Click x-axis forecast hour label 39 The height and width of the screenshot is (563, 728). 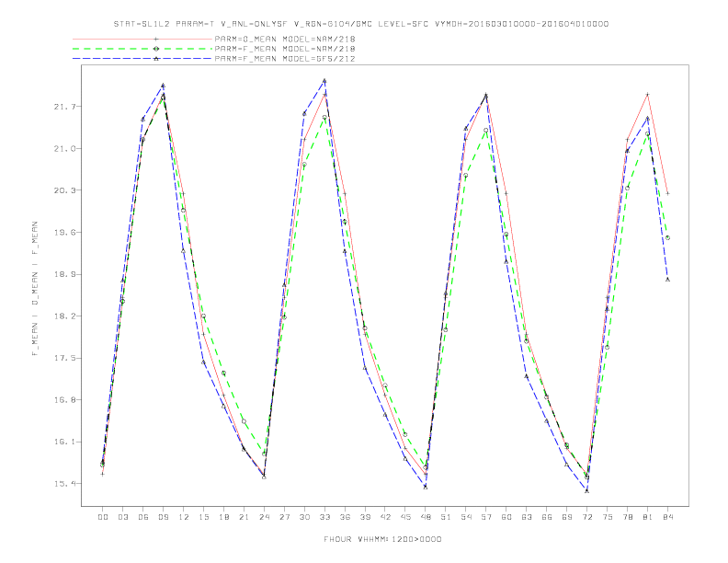(x=365, y=517)
